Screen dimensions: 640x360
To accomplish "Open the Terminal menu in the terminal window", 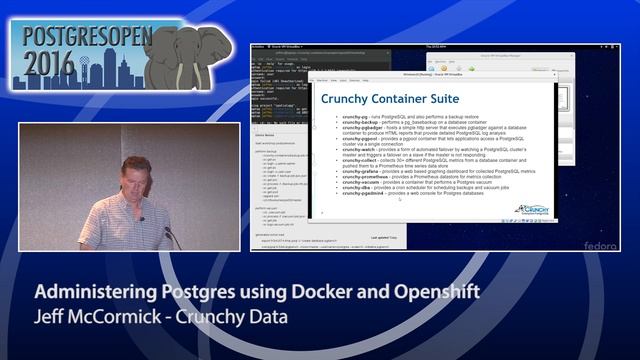I will 292,59.
